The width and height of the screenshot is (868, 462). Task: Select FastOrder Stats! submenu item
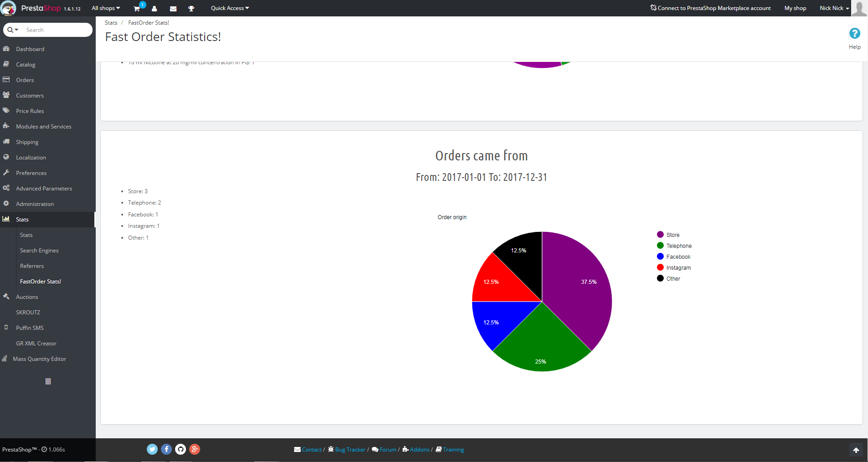[x=41, y=281]
